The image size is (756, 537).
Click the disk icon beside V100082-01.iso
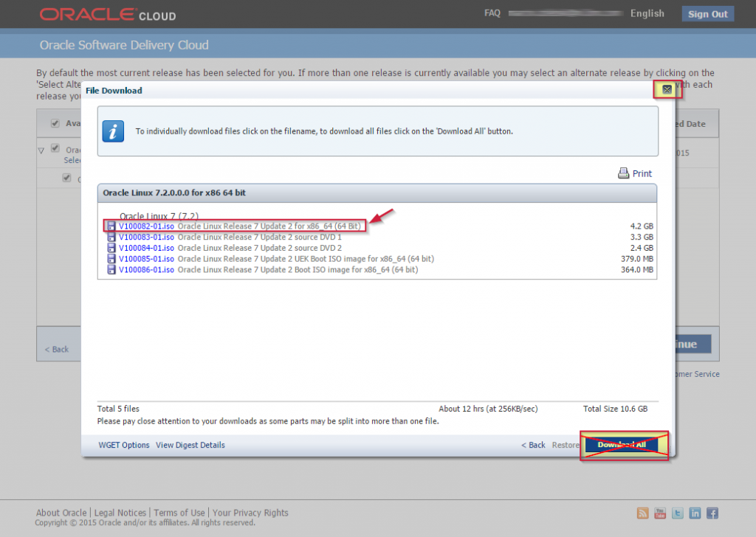(111, 226)
